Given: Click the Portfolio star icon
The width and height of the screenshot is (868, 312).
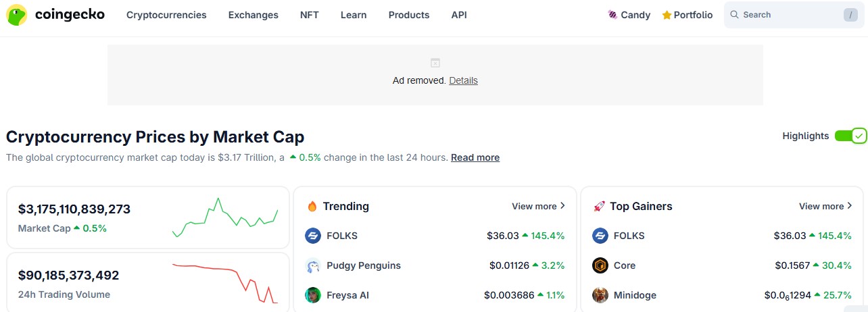Looking at the screenshot, I should pos(667,15).
